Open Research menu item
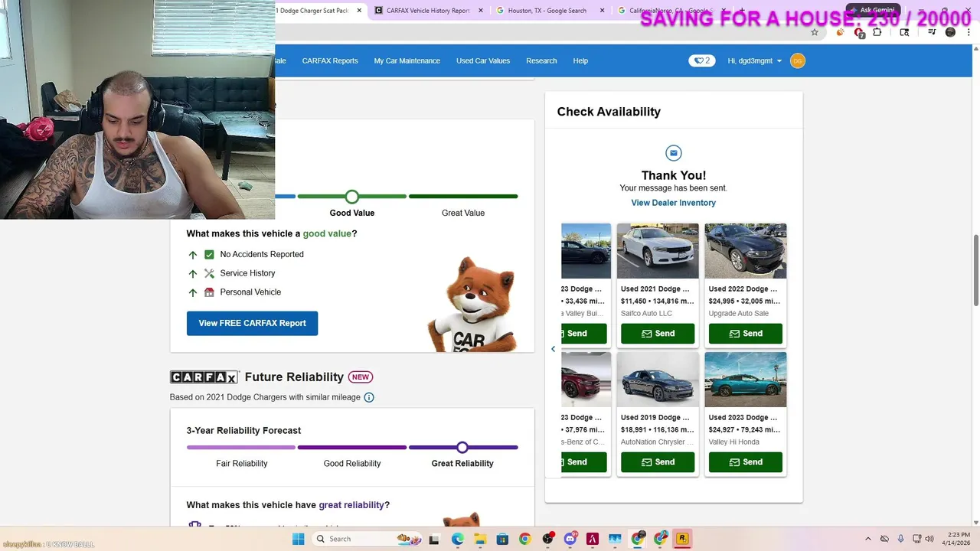Image resolution: width=980 pixels, height=551 pixels. [x=541, y=60]
